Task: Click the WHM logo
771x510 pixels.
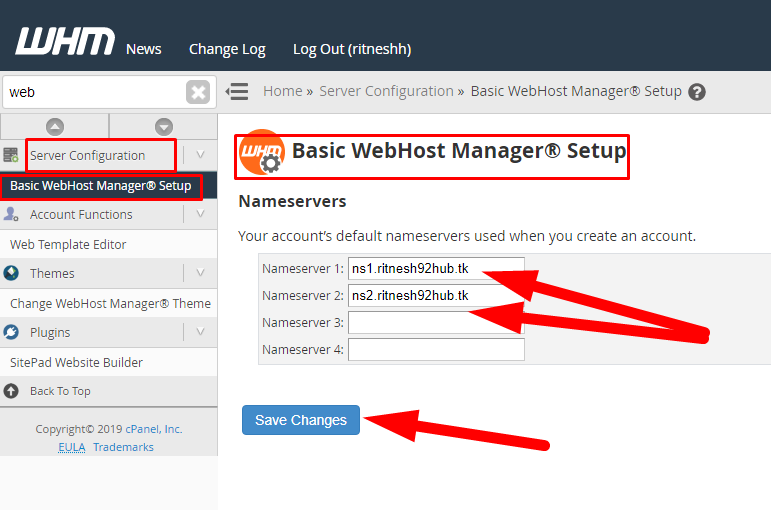Action: tap(64, 42)
